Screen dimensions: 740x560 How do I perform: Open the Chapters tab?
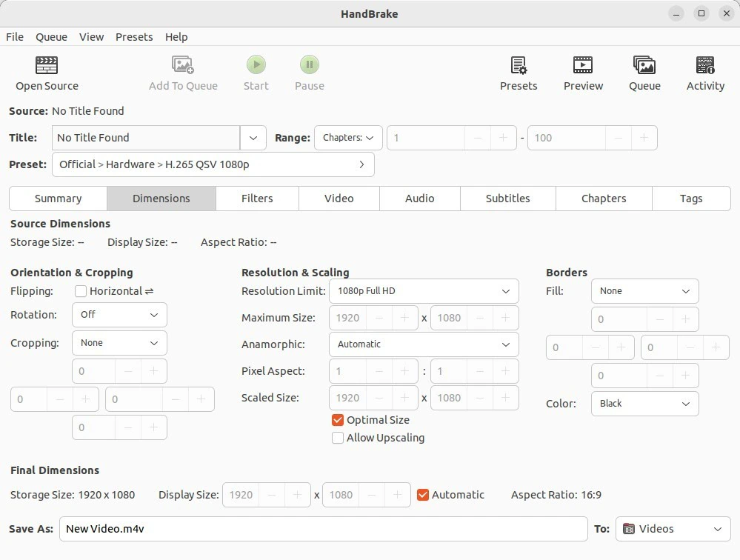click(x=604, y=198)
